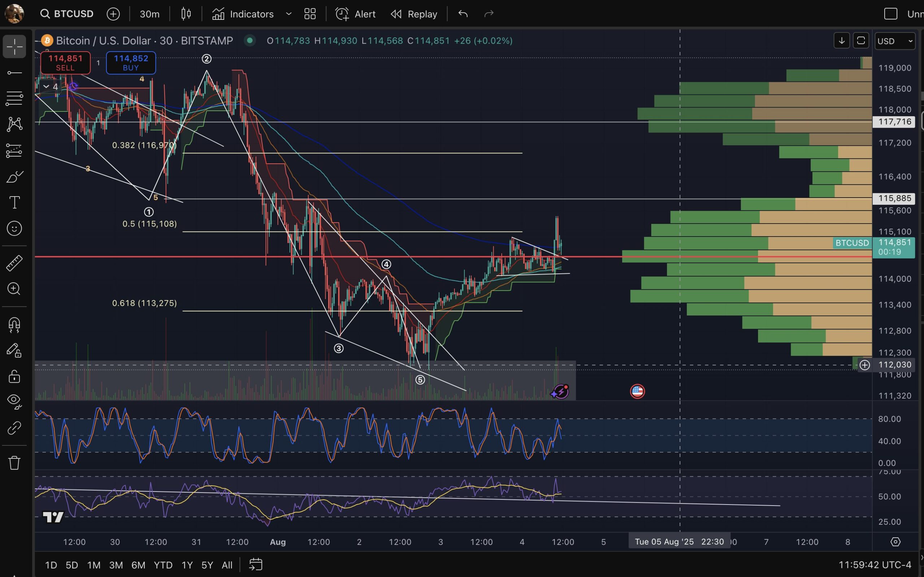Screen dimensions: 924x577
Task: Open the remove drawings trash tool
Action: click(14, 462)
